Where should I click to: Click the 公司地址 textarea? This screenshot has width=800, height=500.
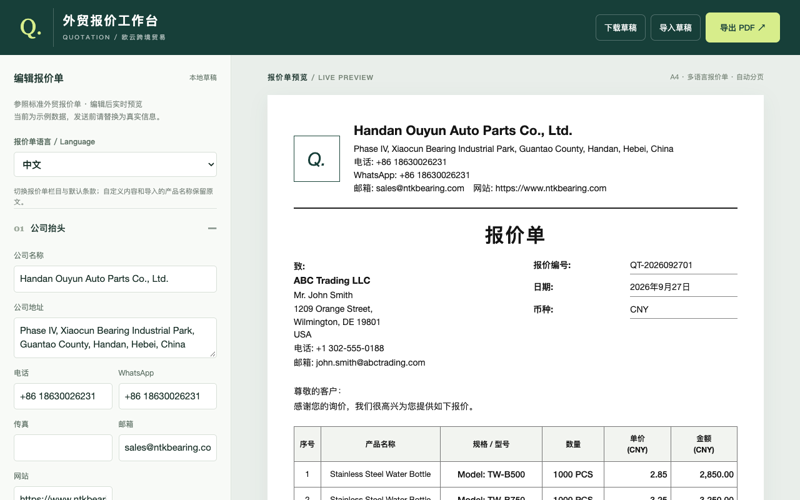click(115, 337)
